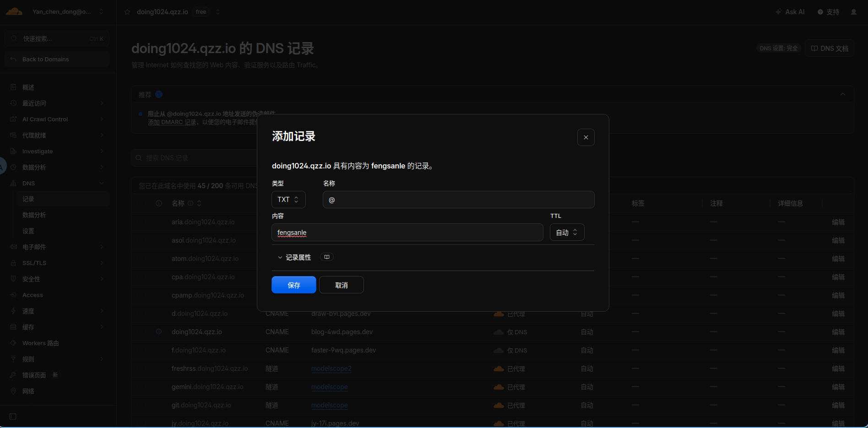The height and width of the screenshot is (428, 868).
Task: Click the 缓存 cache icon
Action: pos(13,327)
